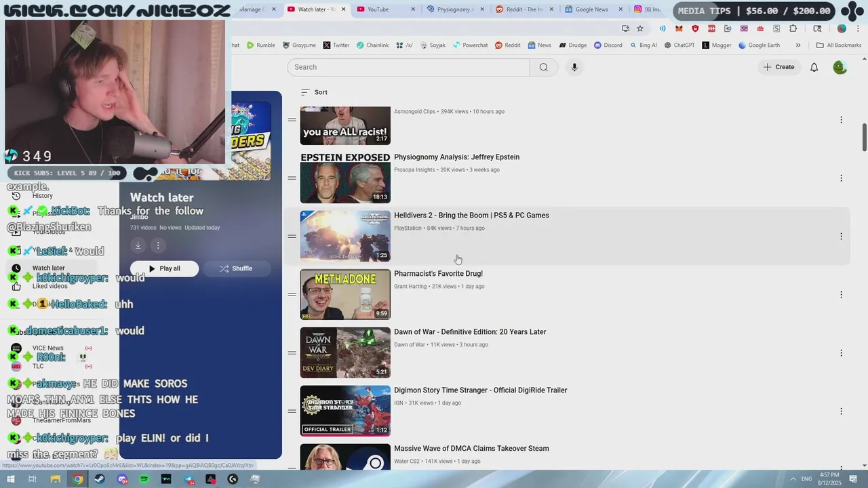Open the ENG language indicator in tray
Screen dimensions: 868x488
(x=807, y=479)
